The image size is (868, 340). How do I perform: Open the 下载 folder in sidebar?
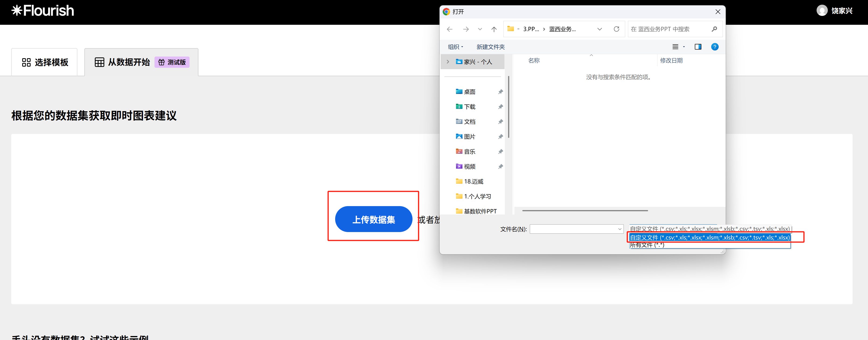pos(469,107)
